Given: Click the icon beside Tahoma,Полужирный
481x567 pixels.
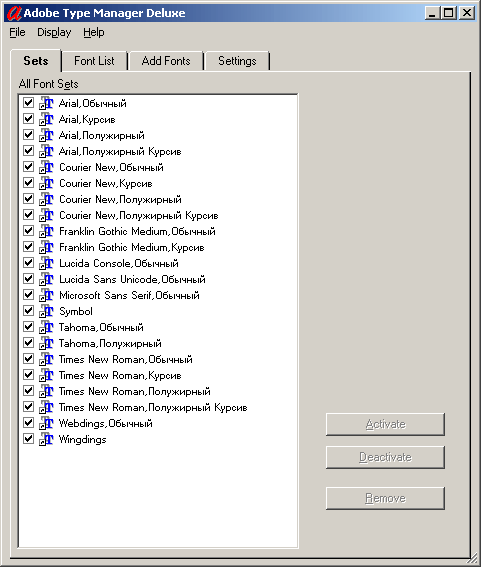Looking at the screenshot, I should (46, 343).
